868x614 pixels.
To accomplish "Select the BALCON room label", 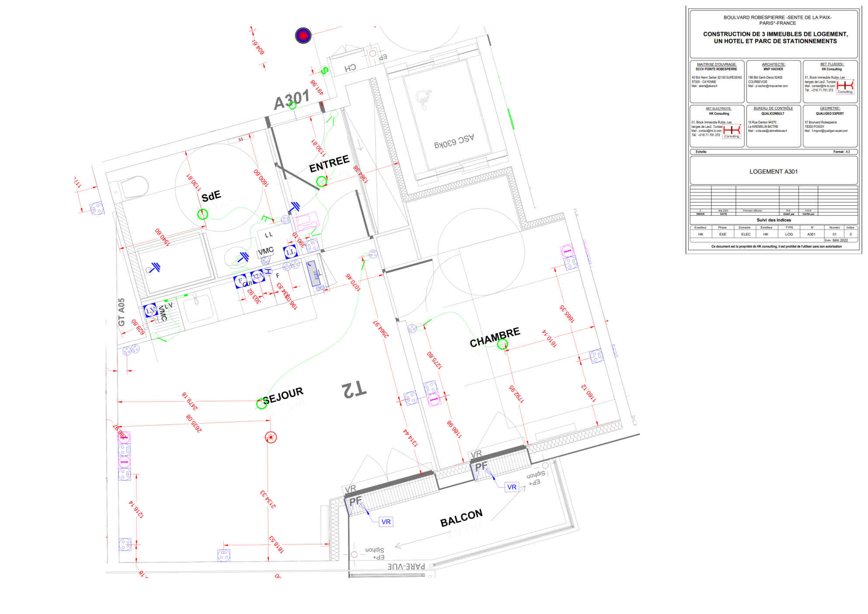I will point(461,518).
